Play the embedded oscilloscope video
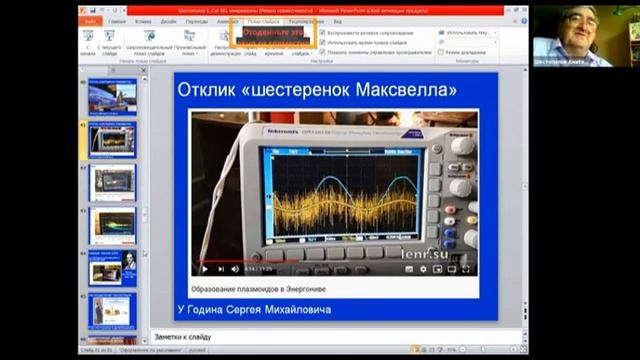The image size is (640, 360). 205,269
